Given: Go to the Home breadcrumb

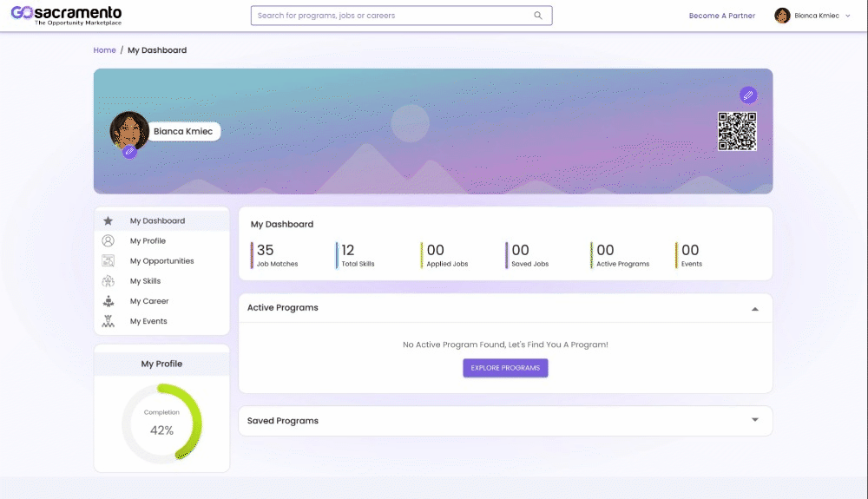Looking at the screenshot, I should point(105,49).
